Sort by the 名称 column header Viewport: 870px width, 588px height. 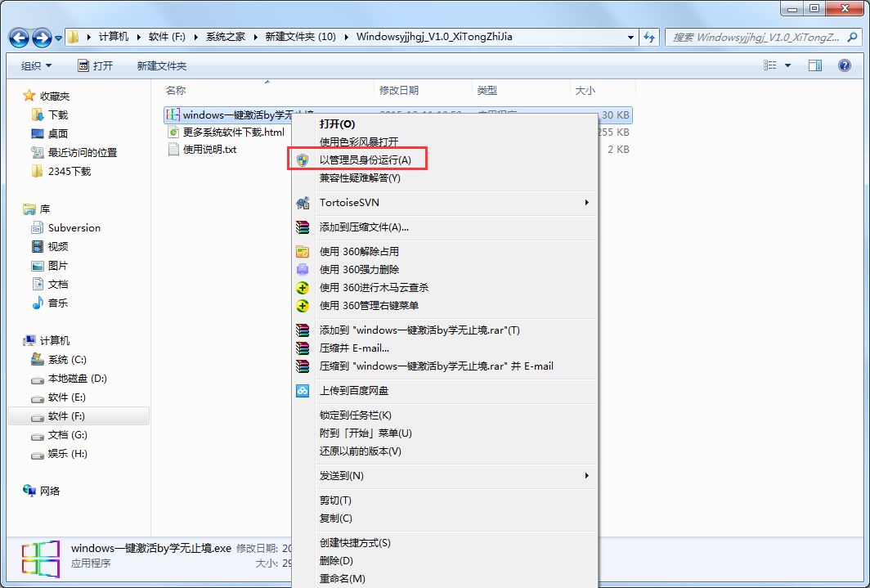[x=175, y=91]
